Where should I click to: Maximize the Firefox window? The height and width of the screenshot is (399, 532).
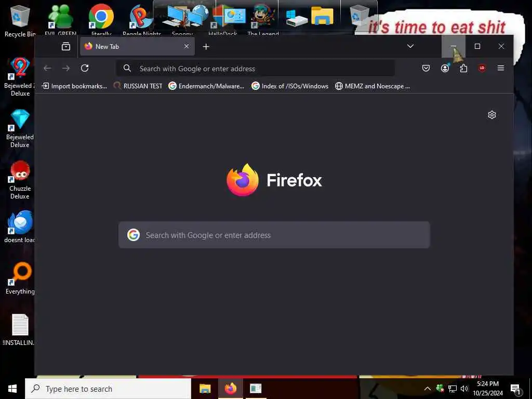(x=477, y=46)
